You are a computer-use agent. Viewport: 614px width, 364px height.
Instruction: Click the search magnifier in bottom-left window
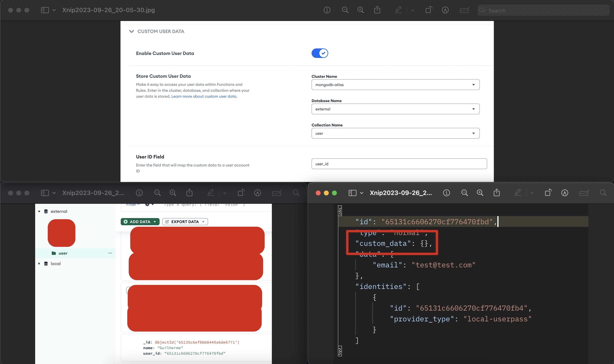[x=296, y=193]
